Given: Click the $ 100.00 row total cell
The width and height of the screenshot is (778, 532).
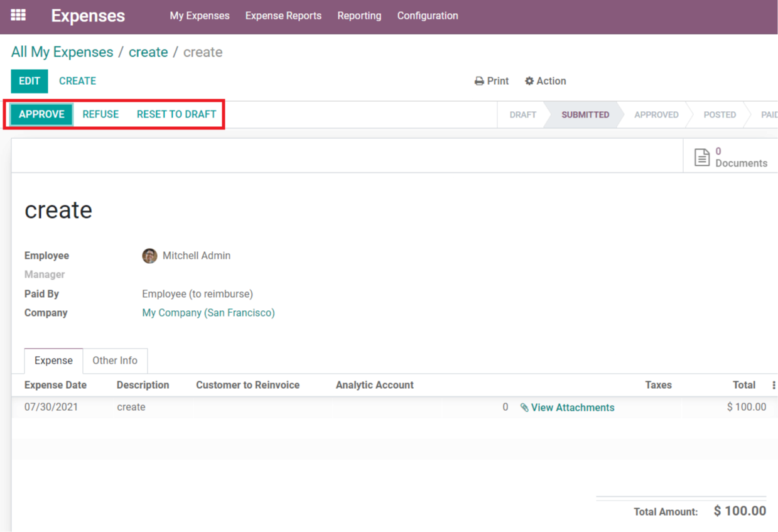Looking at the screenshot, I should pos(747,407).
